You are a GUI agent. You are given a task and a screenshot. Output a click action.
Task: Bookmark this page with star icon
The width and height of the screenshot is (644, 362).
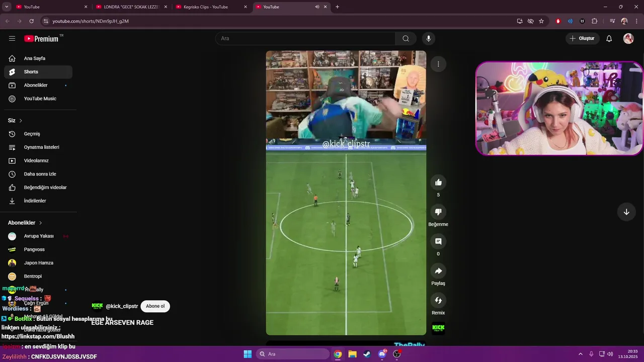[x=541, y=21]
